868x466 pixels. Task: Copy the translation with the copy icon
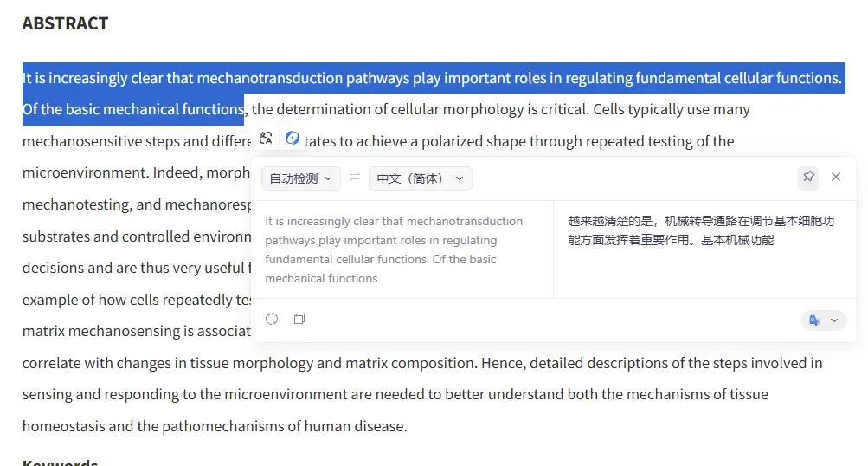pyautogui.click(x=299, y=319)
